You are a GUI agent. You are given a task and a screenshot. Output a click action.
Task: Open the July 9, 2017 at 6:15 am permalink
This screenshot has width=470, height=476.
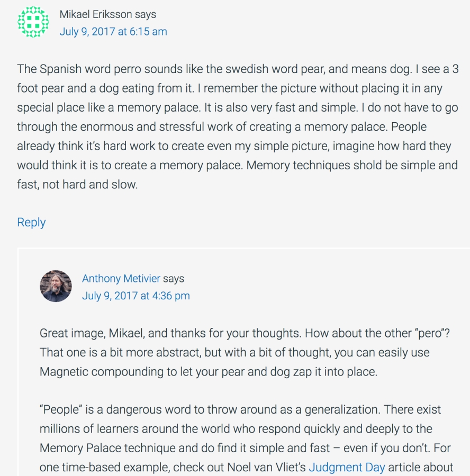(x=113, y=32)
